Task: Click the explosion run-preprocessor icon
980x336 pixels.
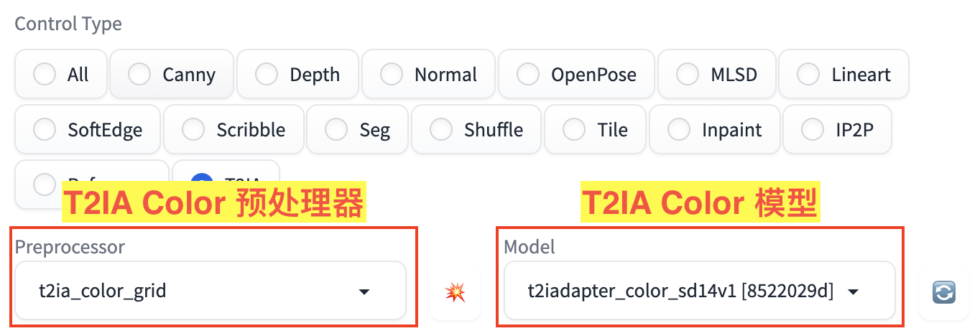Action: click(455, 292)
